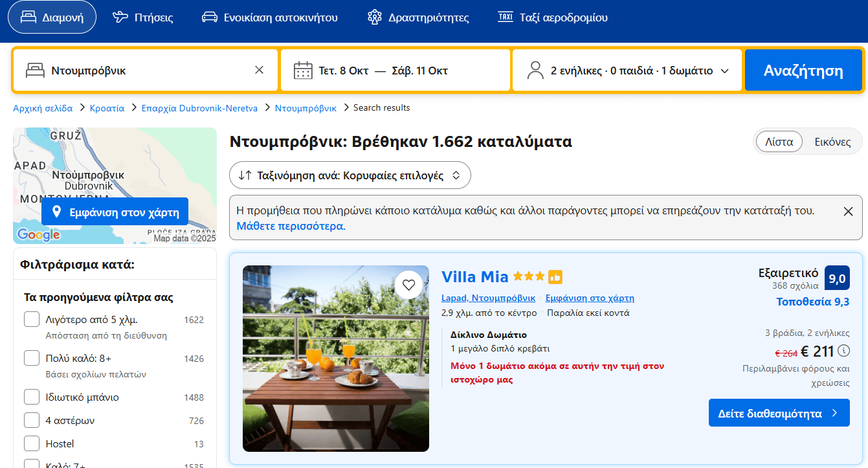Click chevron on Δείτε διαθεσιμότητα button

click(x=834, y=413)
